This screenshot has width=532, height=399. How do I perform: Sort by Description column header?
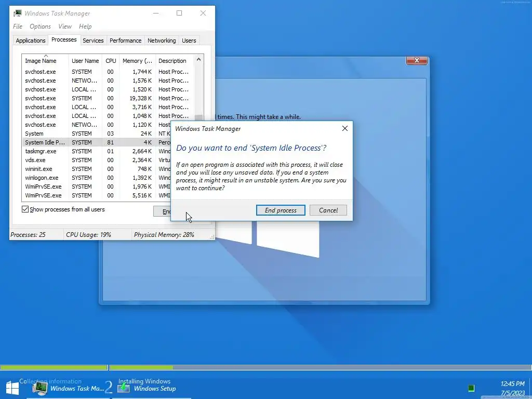click(x=175, y=61)
